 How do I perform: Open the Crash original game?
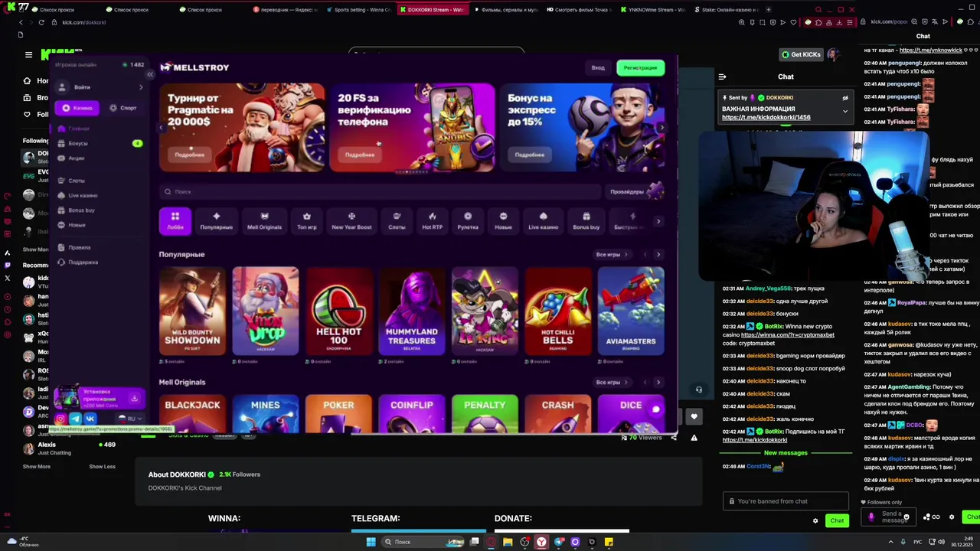pyautogui.click(x=557, y=413)
